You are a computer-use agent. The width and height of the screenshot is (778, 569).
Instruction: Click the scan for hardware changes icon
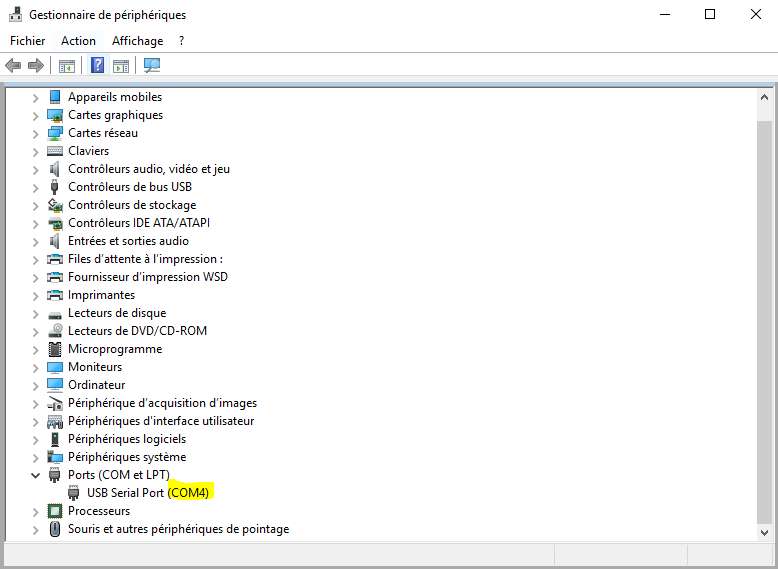coord(152,65)
